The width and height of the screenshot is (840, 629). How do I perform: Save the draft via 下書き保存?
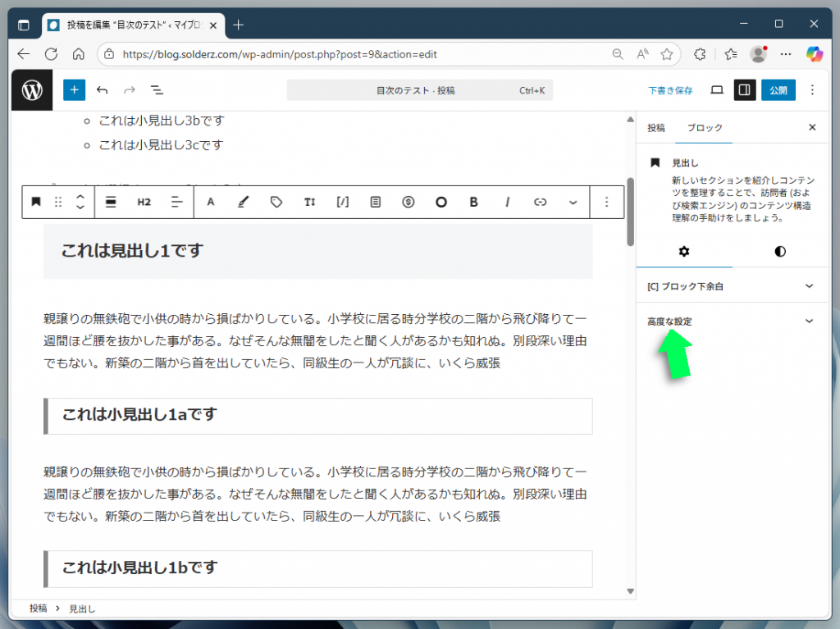pos(670,89)
